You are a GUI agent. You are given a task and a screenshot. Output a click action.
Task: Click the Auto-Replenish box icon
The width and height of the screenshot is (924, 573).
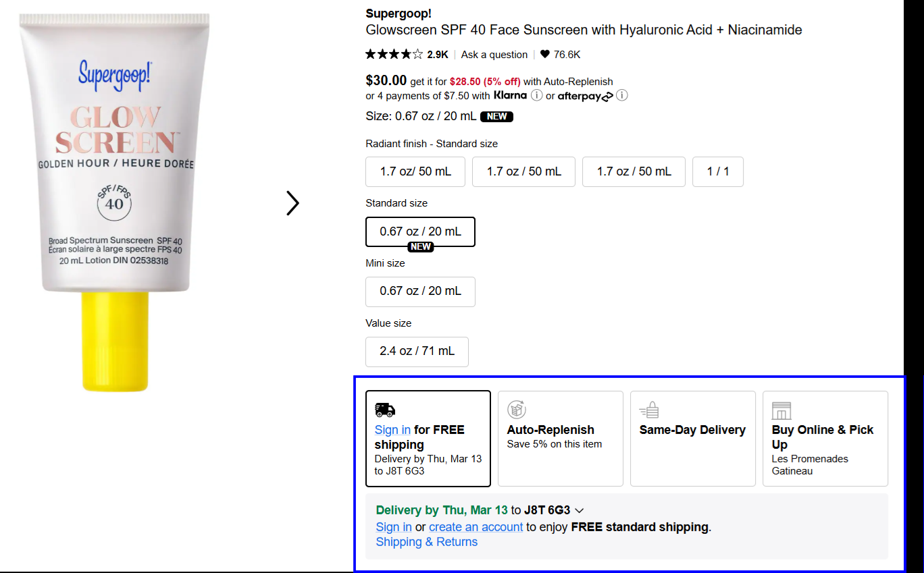click(517, 410)
